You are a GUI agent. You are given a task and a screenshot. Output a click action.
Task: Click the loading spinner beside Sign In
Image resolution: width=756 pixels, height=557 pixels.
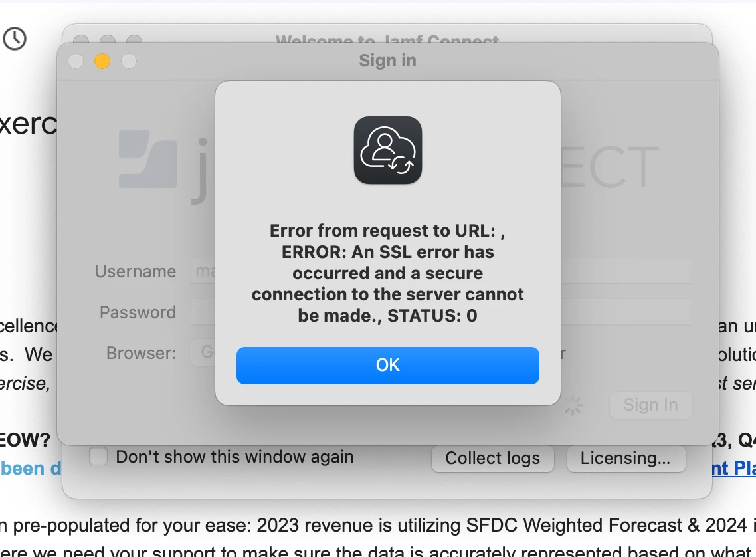pos(573,405)
